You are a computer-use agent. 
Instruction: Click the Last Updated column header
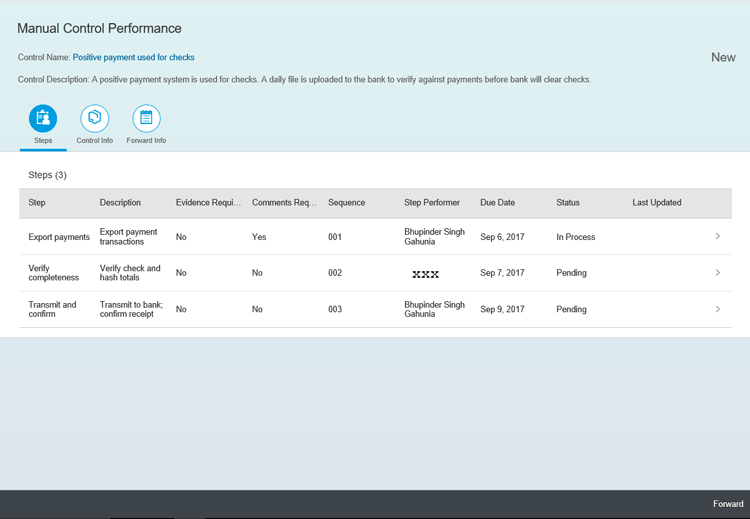coord(657,203)
